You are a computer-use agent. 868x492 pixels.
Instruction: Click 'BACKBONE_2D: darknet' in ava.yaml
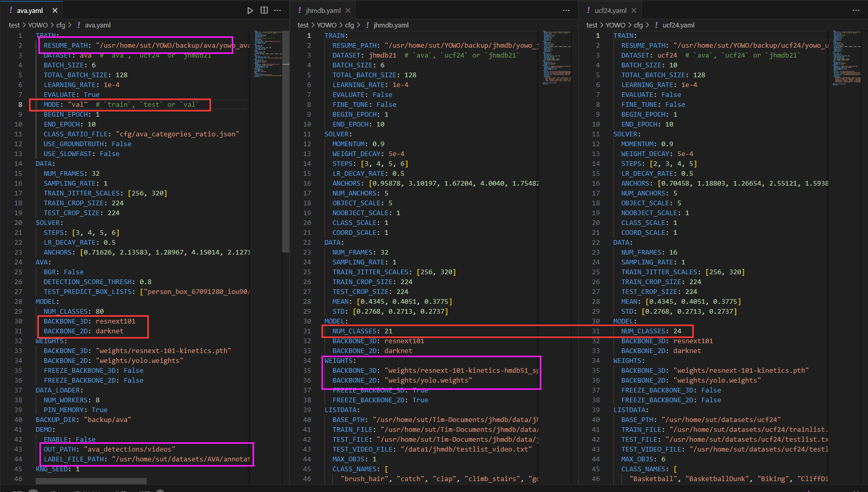[83, 331]
